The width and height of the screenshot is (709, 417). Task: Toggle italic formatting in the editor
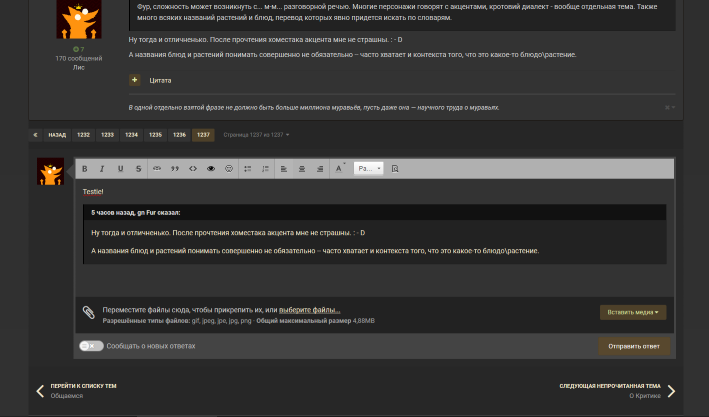pos(102,169)
